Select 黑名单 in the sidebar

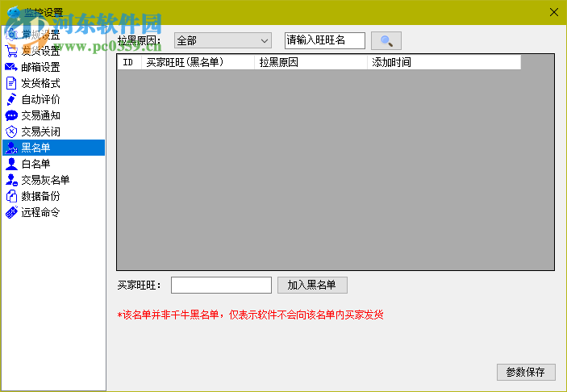coord(53,148)
